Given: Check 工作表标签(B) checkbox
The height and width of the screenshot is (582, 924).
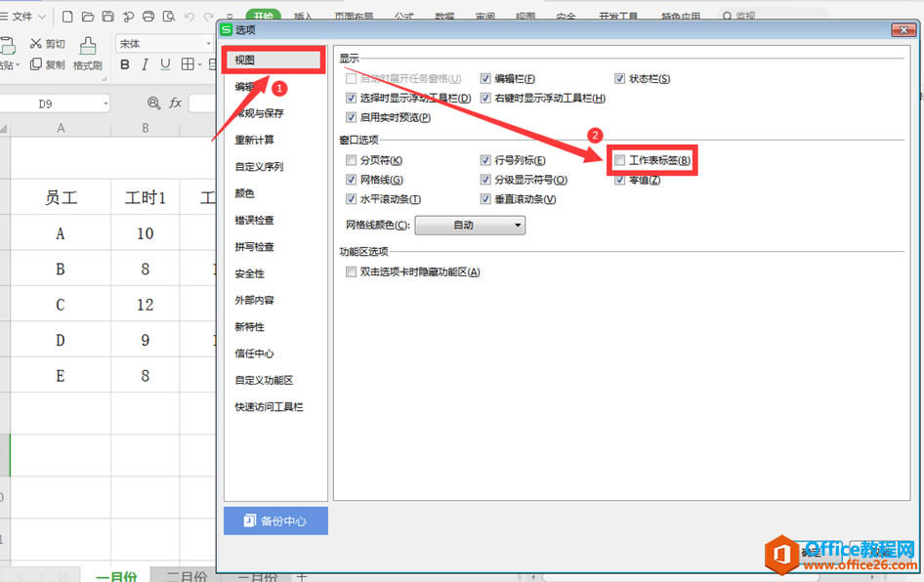Looking at the screenshot, I should 619,160.
